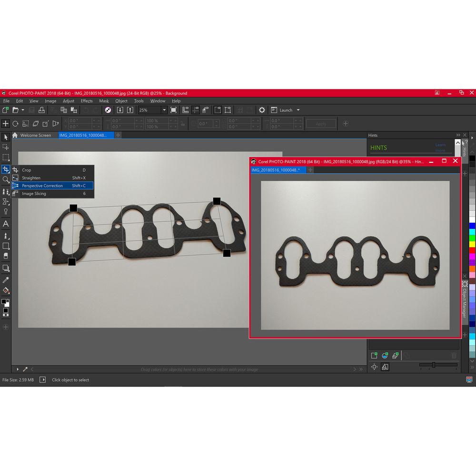This screenshot has width=476, height=476.
Task: Open the Export dialog from the toolbar
Action: 129,110
